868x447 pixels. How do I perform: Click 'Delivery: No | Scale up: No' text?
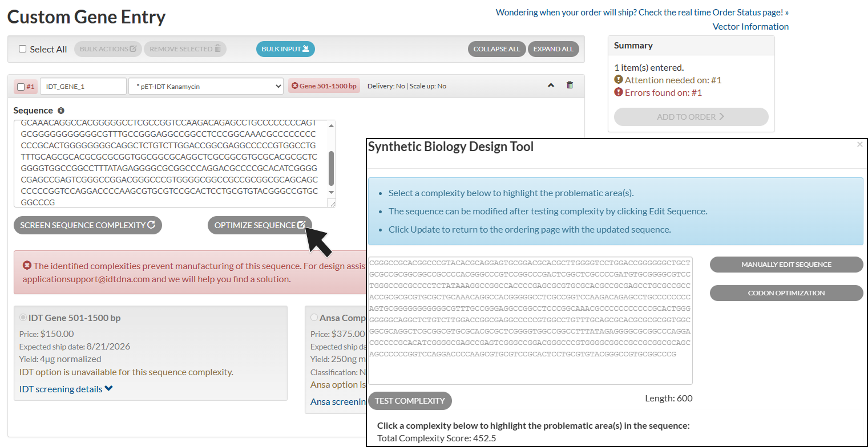point(407,86)
